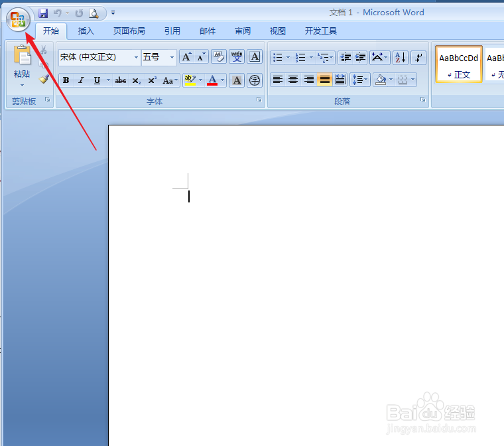Apply Character Border icon
Screen dimensions: 504x446
pos(255,57)
